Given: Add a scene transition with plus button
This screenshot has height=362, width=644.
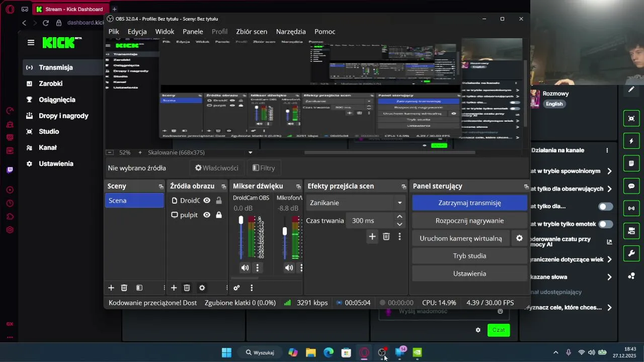Looking at the screenshot, I should (x=372, y=236).
